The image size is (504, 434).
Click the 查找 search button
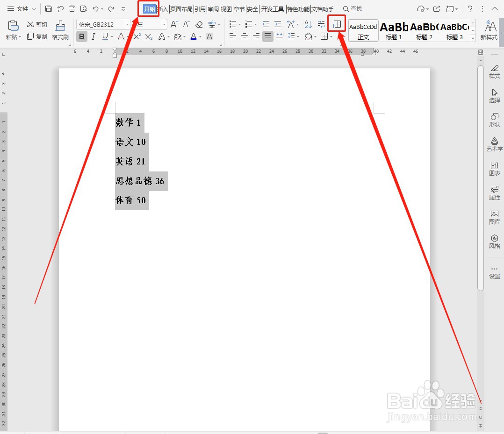coord(353,9)
